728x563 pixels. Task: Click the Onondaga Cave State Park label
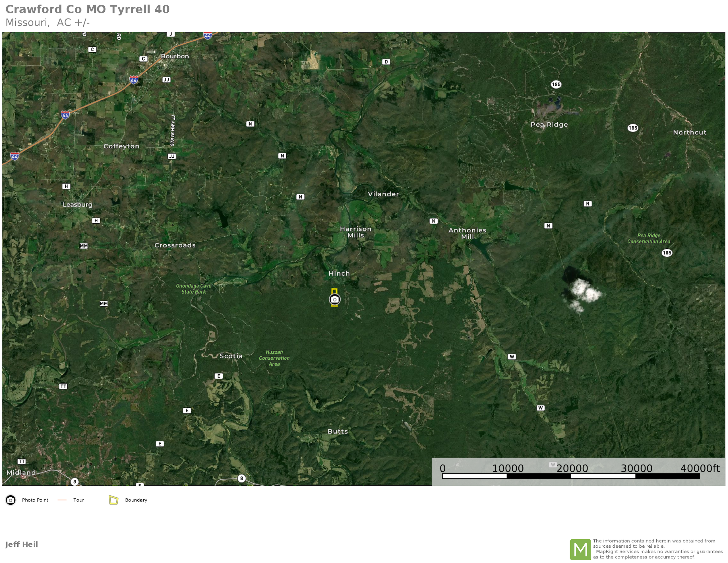tap(194, 288)
